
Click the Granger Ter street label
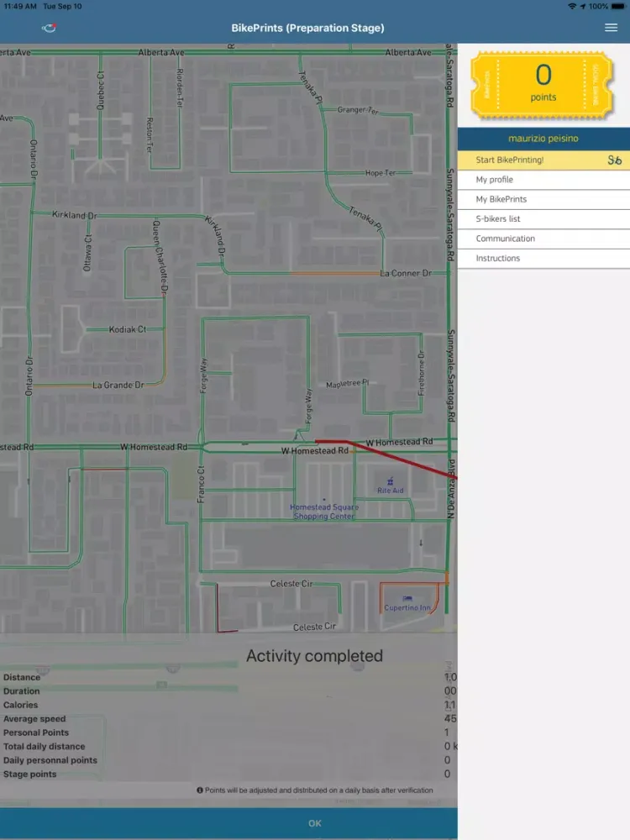tap(358, 110)
